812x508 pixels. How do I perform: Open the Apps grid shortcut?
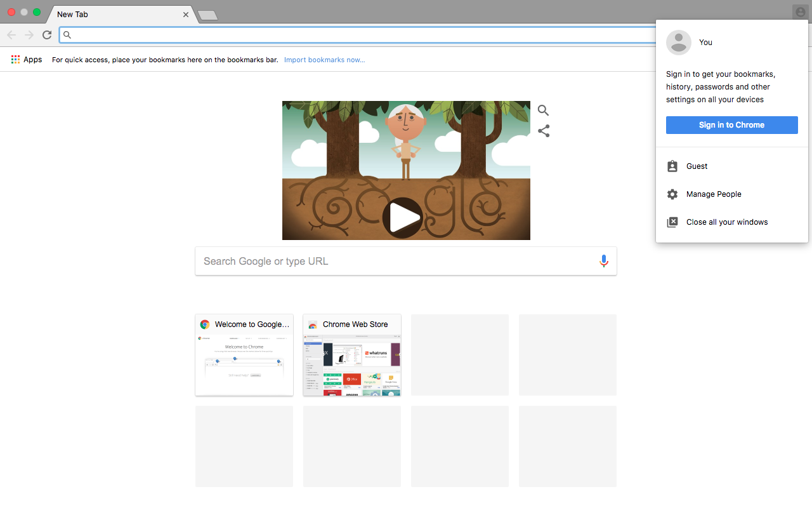27,60
